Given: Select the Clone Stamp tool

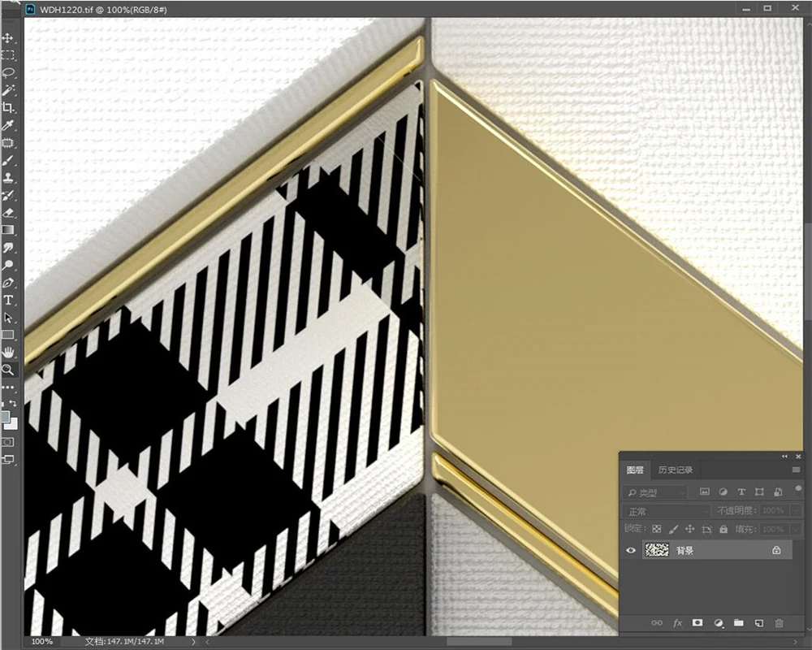Looking at the screenshot, I should click(8, 178).
